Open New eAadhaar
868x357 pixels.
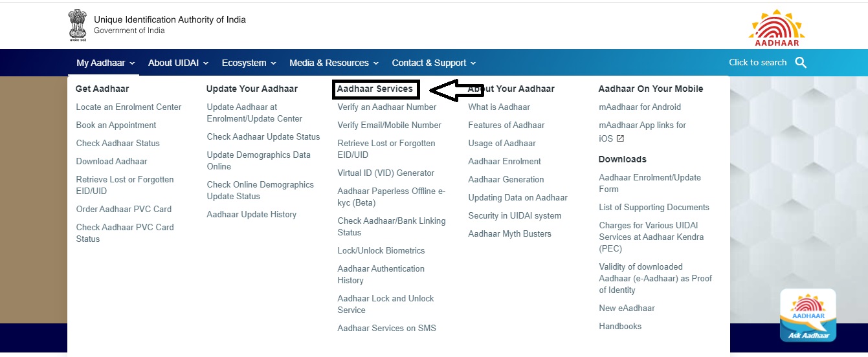click(627, 308)
